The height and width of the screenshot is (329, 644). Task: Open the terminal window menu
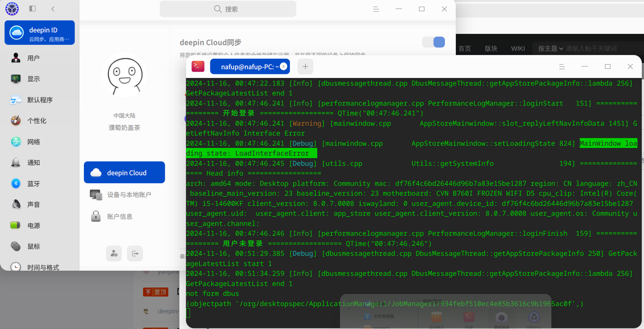point(562,67)
